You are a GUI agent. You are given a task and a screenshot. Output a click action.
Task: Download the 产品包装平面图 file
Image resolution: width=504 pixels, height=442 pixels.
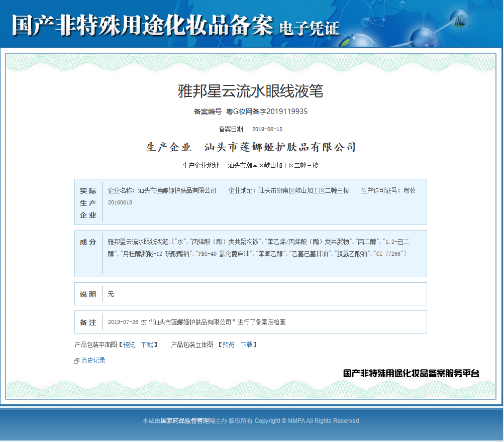(x=147, y=345)
